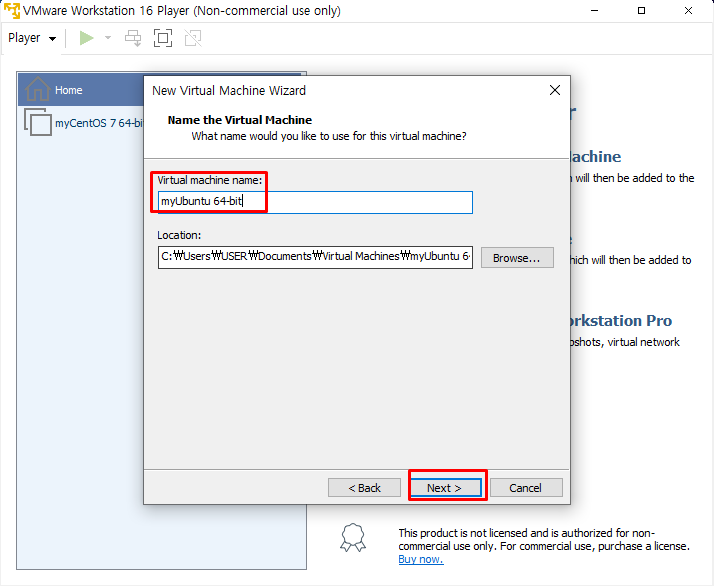Click the Browse... button
This screenshot has height=586, width=714.
tap(517, 258)
